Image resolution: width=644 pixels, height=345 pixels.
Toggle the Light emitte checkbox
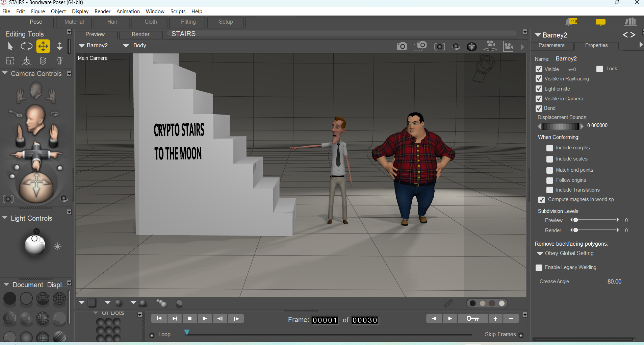pos(539,89)
